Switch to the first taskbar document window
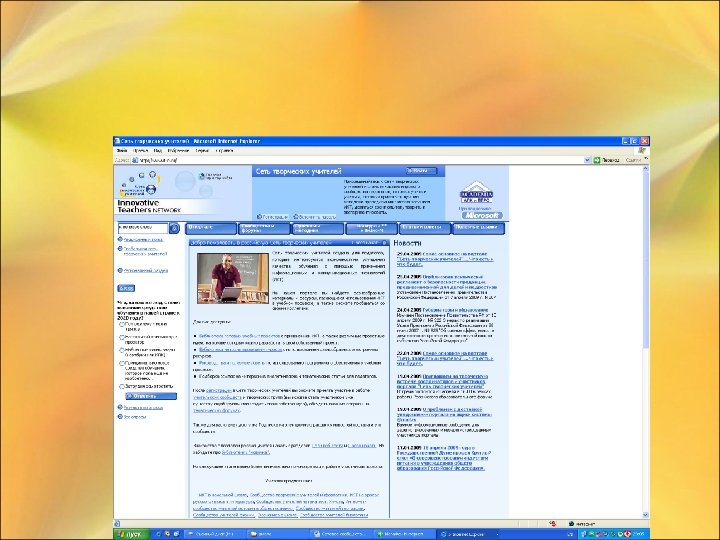Viewport: 720px width, 540px height. (x=214, y=534)
